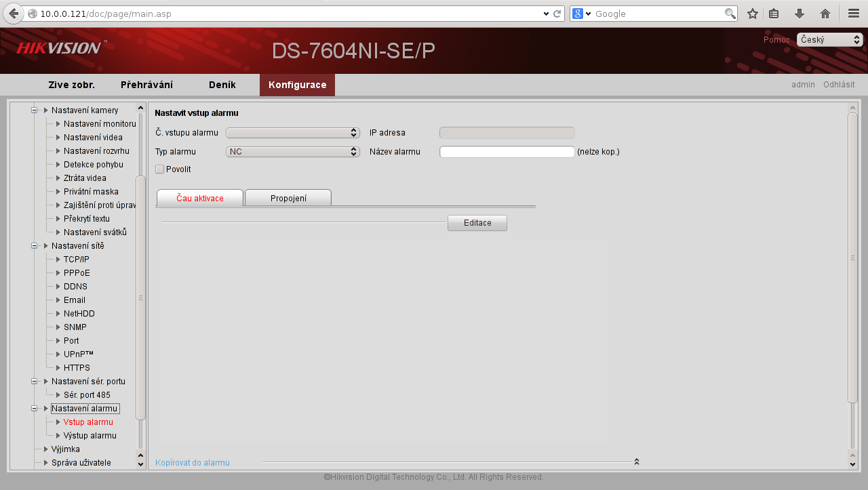Image resolution: width=868 pixels, height=490 pixels.
Task: Open the Č. vstupu alarmu dropdown
Action: pyautogui.click(x=292, y=133)
